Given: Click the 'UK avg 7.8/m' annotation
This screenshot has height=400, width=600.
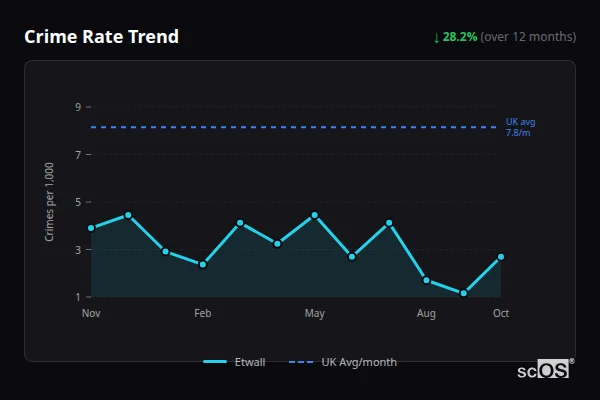Looking at the screenshot, I should click(x=520, y=127).
